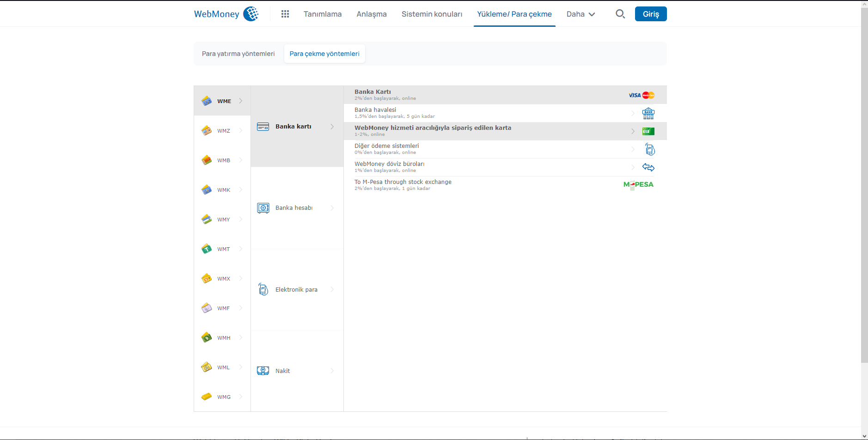Open To M-Pesa through stock exchange

click(505, 185)
